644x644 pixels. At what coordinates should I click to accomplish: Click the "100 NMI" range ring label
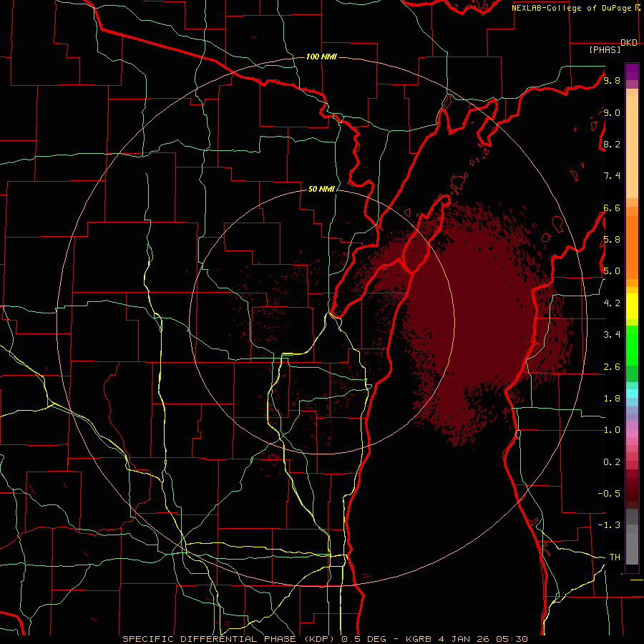tap(321, 57)
